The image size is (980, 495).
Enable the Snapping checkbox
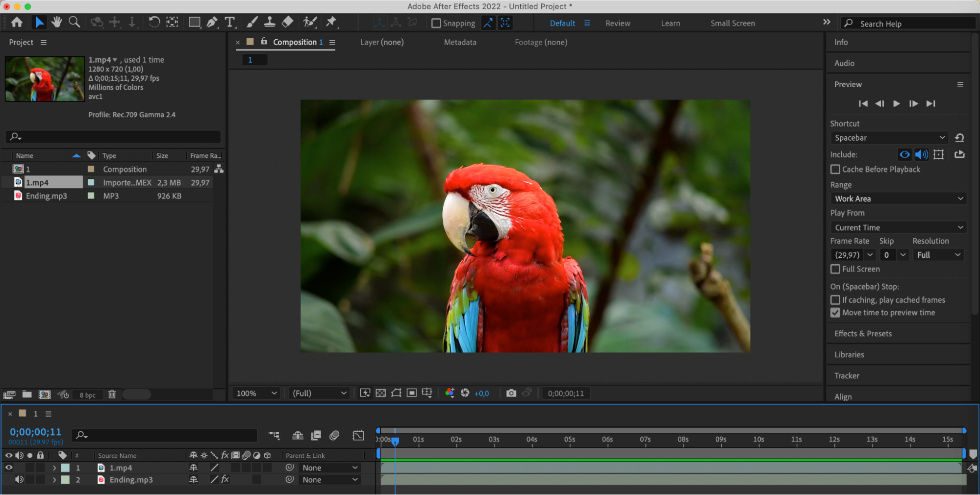click(x=436, y=23)
